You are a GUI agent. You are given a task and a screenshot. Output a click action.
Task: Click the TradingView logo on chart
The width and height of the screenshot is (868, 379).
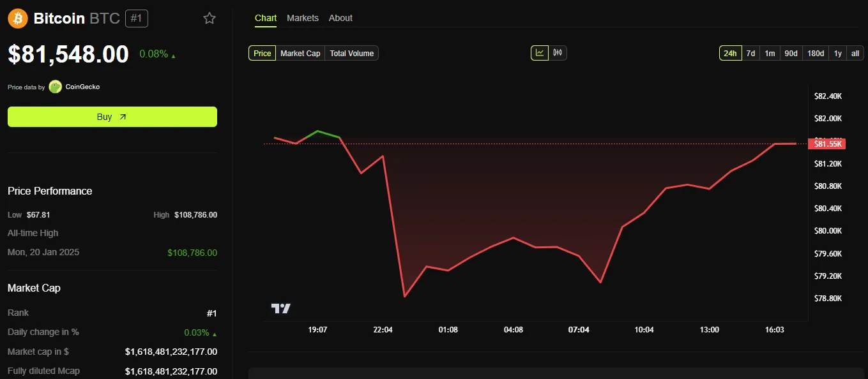point(281,308)
